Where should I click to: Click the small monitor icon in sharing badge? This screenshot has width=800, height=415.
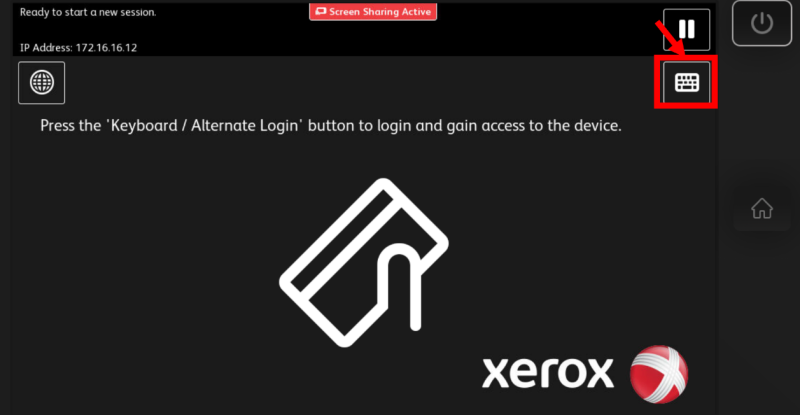pyautogui.click(x=320, y=11)
